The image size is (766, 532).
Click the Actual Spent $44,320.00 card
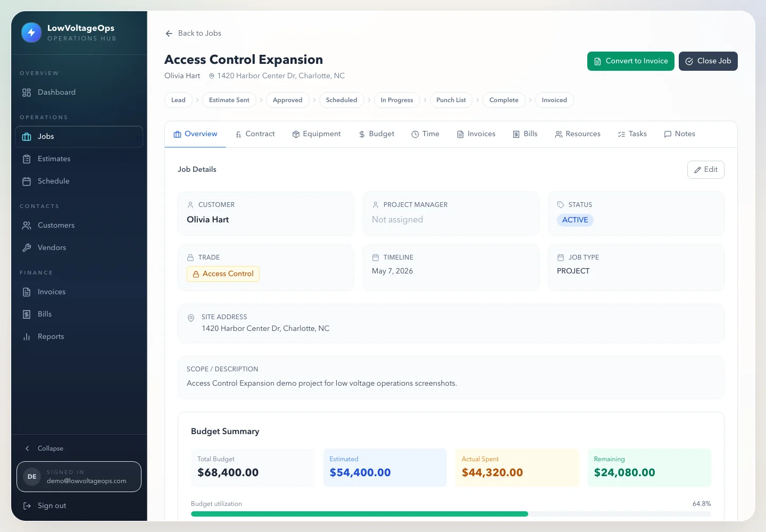517,468
